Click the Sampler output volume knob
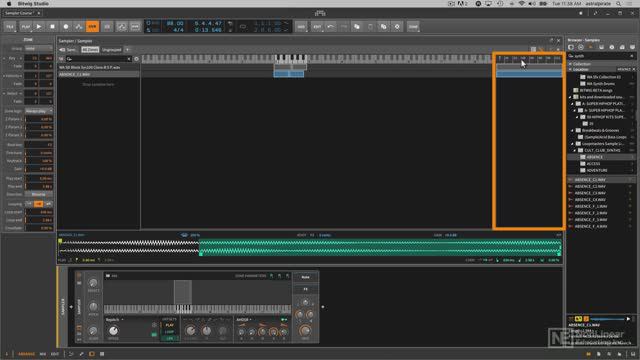The height and width of the screenshot is (360, 640). tap(305, 331)
